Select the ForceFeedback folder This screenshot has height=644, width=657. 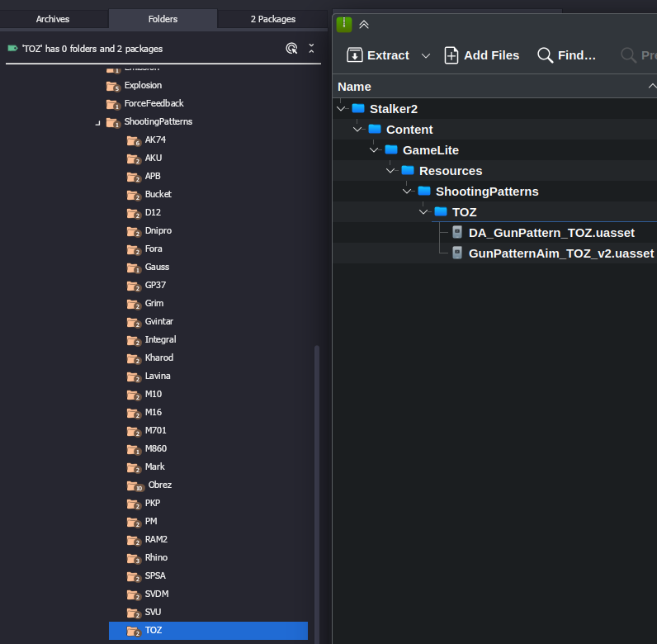[154, 103]
